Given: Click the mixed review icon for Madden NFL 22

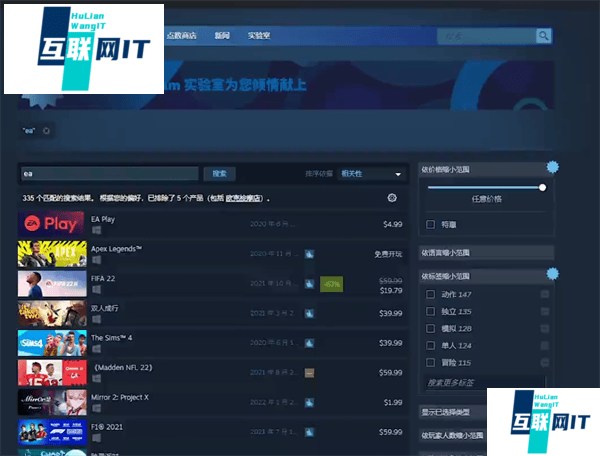Looking at the screenshot, I should click(309, 372).
